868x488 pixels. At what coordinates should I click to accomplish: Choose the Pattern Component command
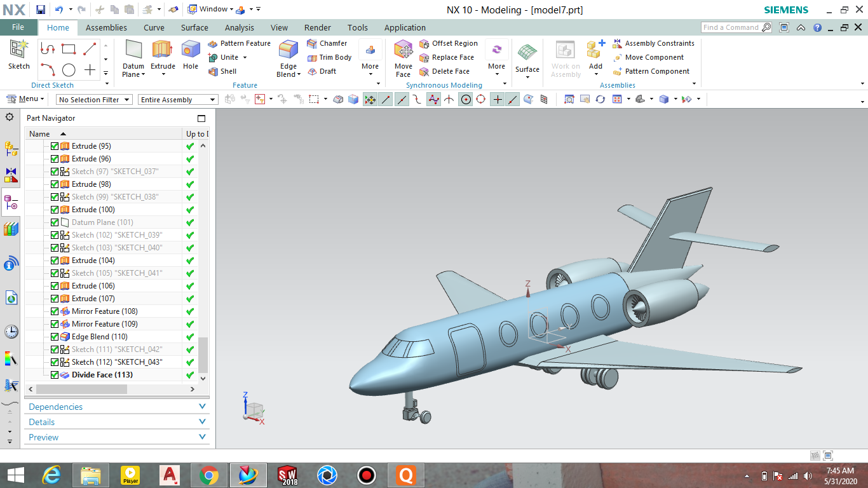pyautogui.click(x=651, y=71)
